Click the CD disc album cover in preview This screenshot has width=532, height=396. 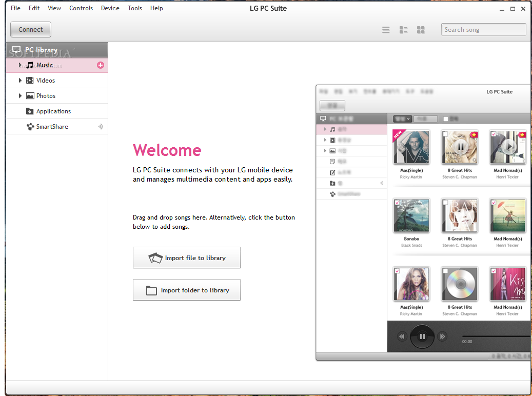pos(460,284)
